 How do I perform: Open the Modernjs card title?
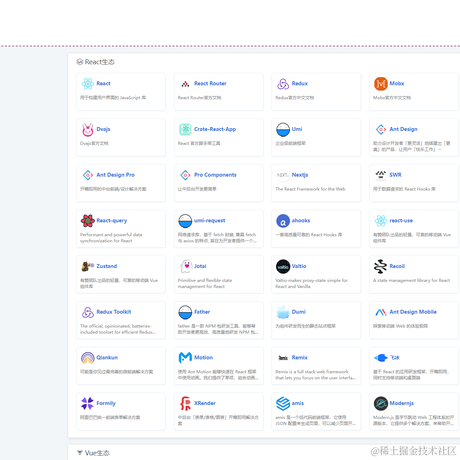click(402, 403)
